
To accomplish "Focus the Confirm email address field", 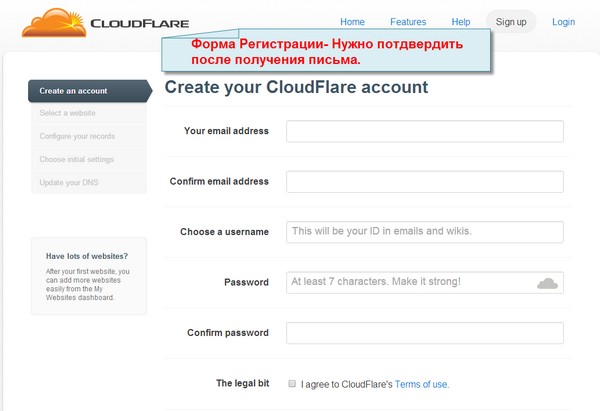I will [x=425, y=182].
